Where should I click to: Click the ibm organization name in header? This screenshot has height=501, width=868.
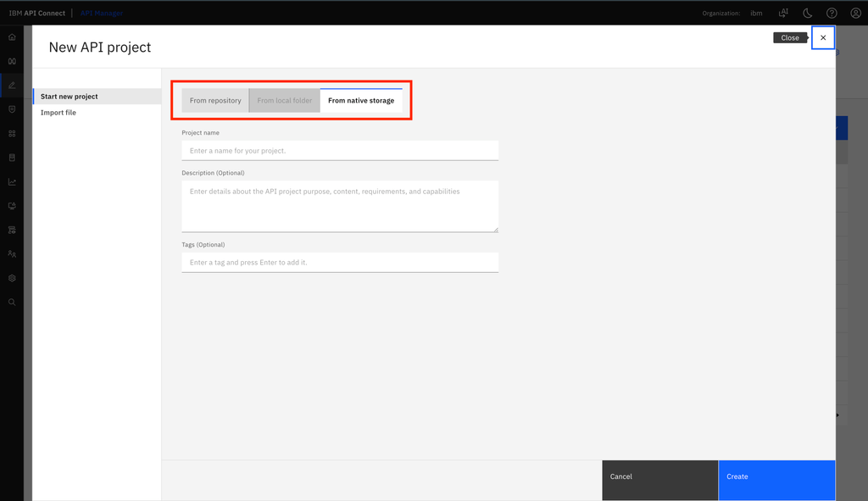pos(756,14)
